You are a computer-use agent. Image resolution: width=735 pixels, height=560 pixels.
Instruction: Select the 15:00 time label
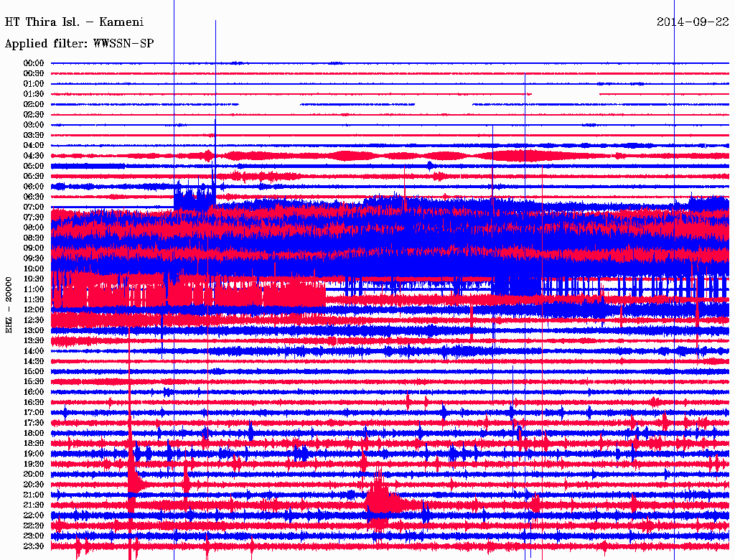click(34, 371)
